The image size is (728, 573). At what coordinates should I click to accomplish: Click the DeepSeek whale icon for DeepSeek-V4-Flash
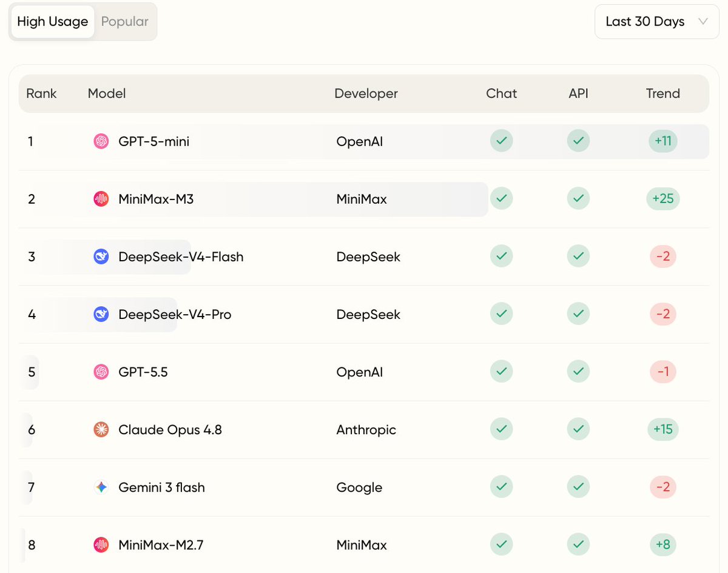point(101,256)
